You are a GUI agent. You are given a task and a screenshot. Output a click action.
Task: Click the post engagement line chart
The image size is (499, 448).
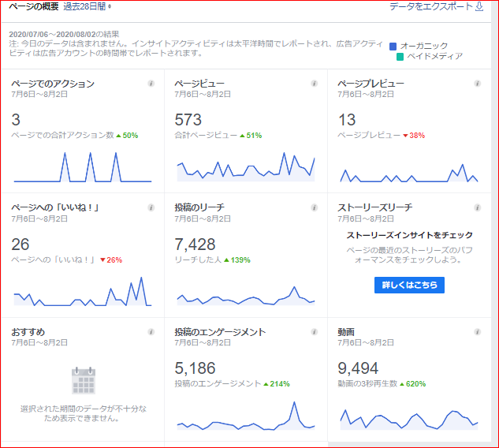pyautogui.click(x=246, y=416)
